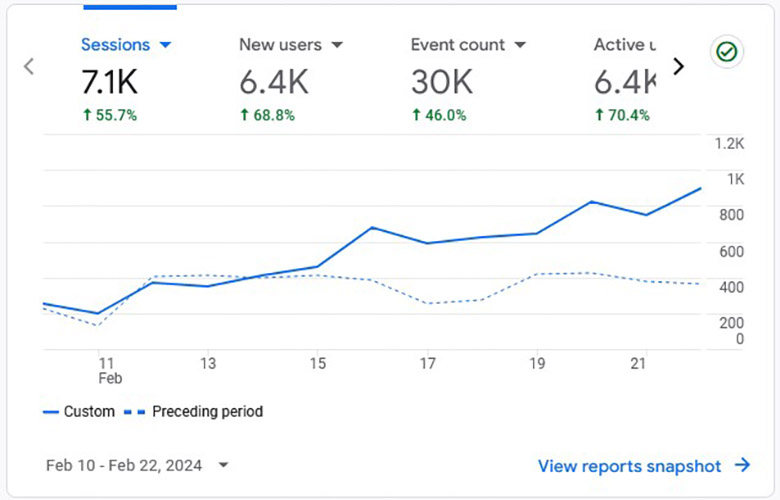Click the 55.7% increase indicator under Sessions

tap(109, 115)
